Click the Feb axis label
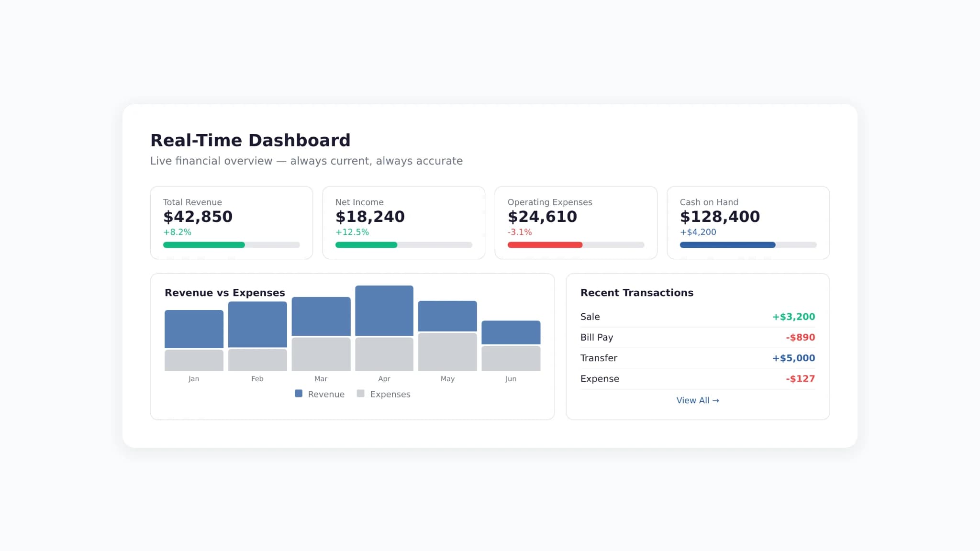The width and height of the screenshot is (980, 551). pos(257,379)
